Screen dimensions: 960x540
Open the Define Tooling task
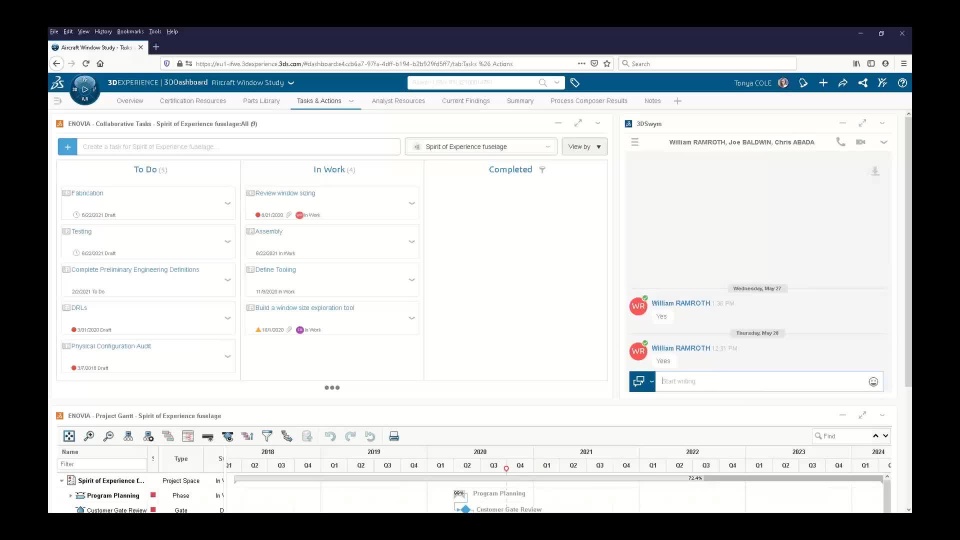(276, 269)
